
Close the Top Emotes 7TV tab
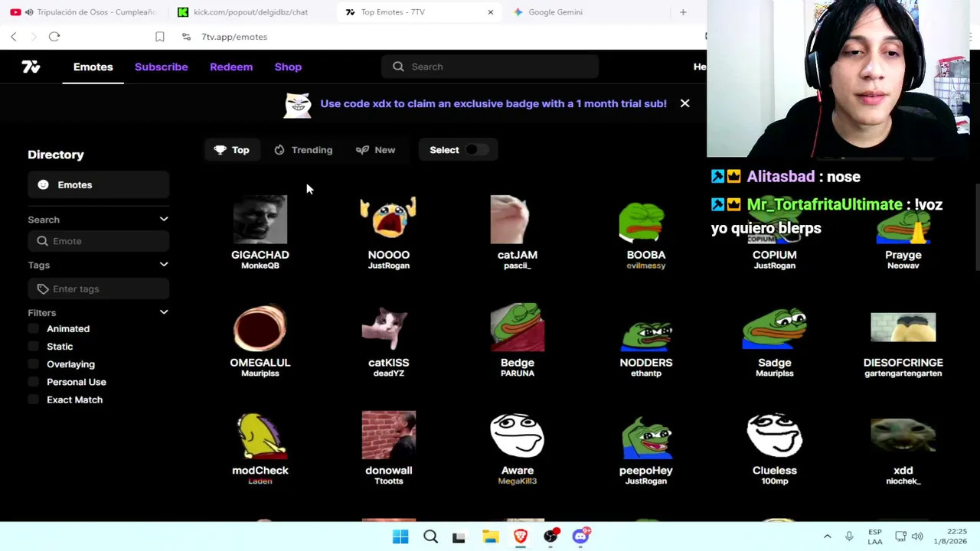491,12
